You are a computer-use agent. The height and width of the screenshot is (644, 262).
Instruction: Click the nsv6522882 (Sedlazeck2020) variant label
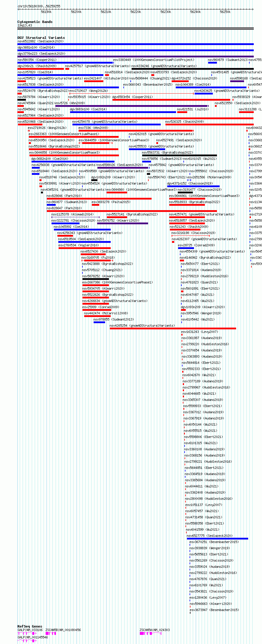pos(40,41)
